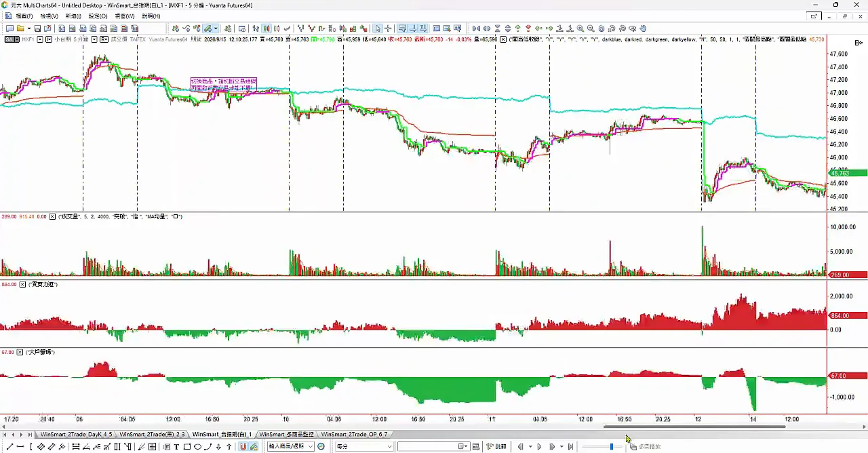Screen dimensions: 868x453
Task: Click the save disk icon
Action: [x=37, y=28]
